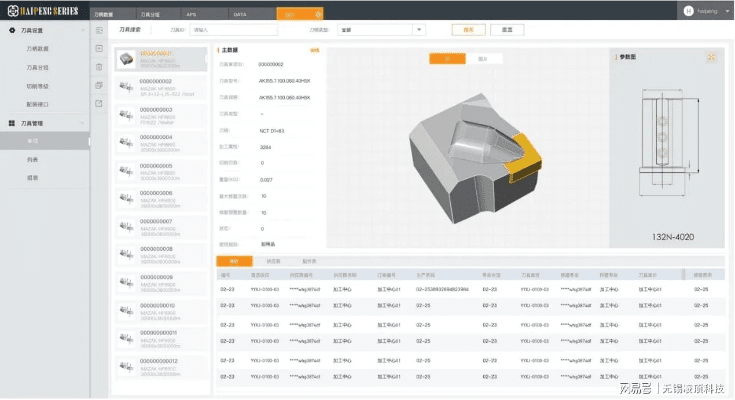Click the 重置 reset button
Image resolution: width=735 pixels, height=400 pixels.
coord(507,30)
